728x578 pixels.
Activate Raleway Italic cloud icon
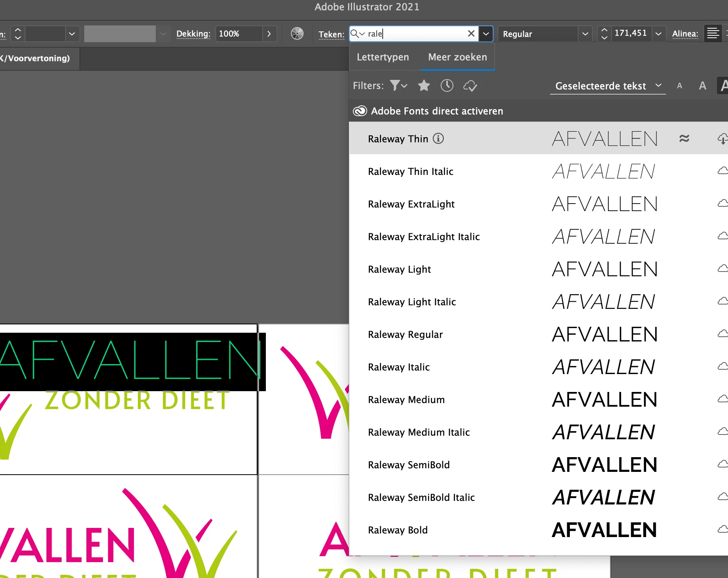coord(723,367)
